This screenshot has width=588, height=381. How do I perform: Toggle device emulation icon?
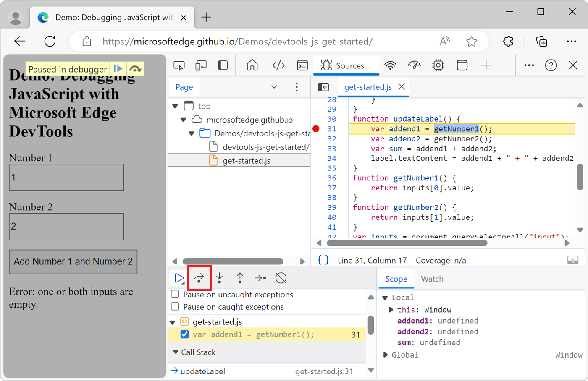pos(201,65)
